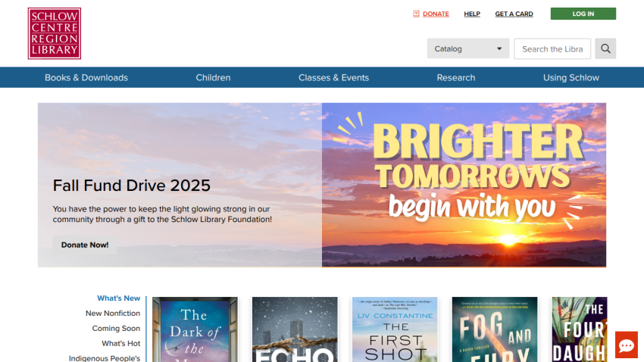The image size is (644, 362).
Task: Click the Brighter Tomorrows banner image
Action: click(x=464, y=185)
